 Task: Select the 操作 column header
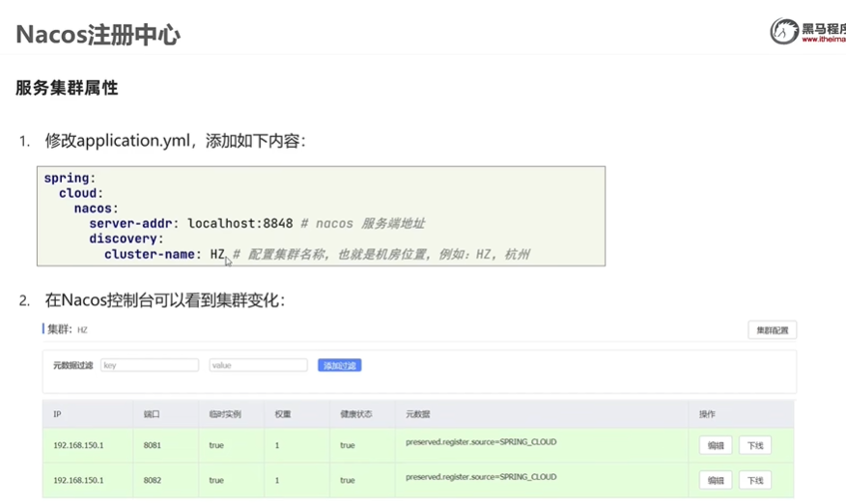coord(707,414)
